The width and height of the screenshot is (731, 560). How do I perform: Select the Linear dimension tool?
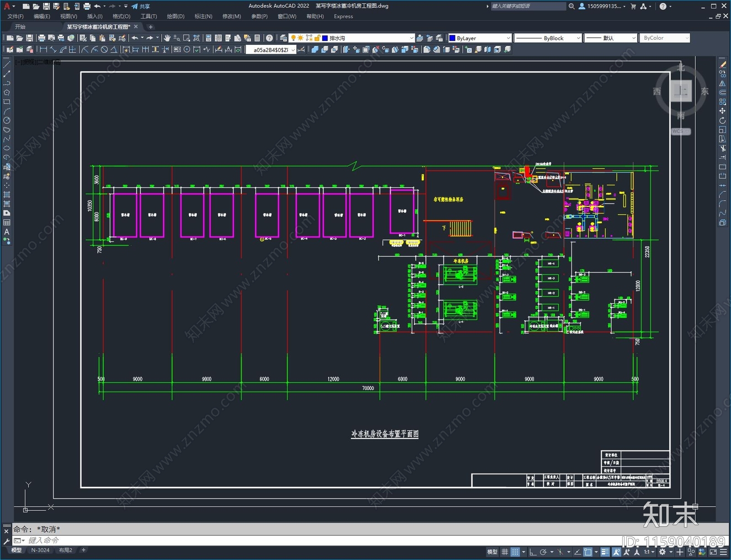click(x=43, y=50)
